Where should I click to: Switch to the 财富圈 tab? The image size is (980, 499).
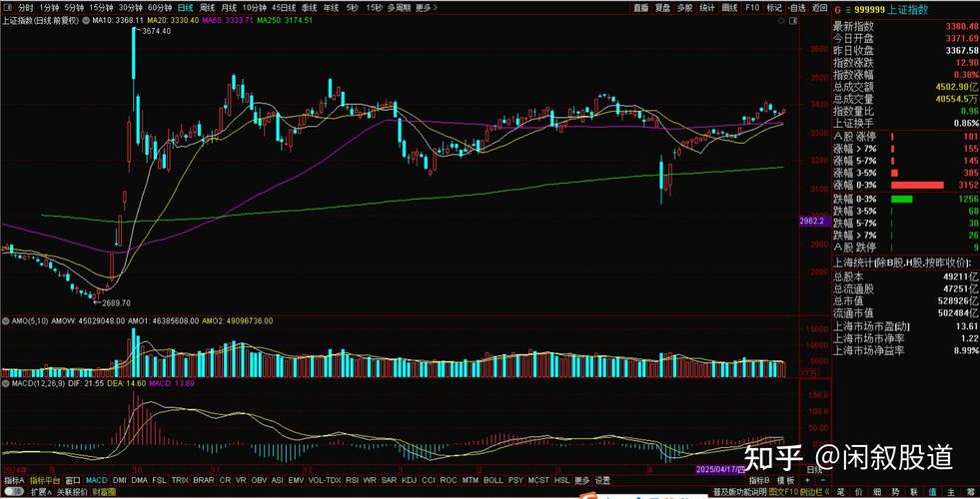coord(103,492)
